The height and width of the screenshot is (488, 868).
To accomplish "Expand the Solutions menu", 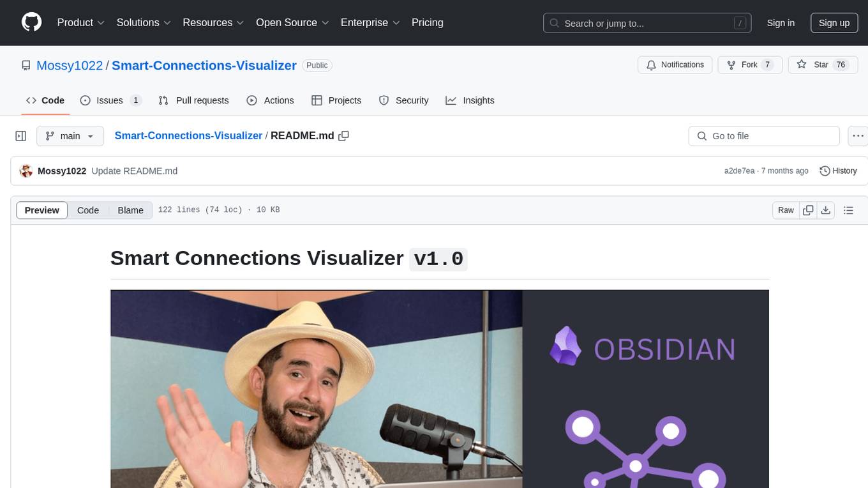I will tap(144, 22).
